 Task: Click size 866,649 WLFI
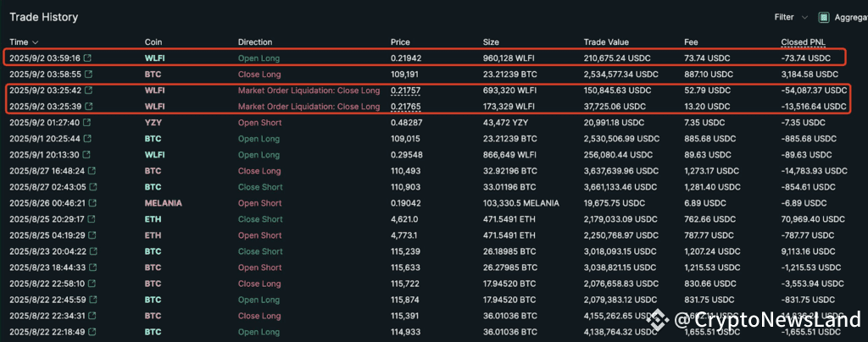tap(509, 155)
